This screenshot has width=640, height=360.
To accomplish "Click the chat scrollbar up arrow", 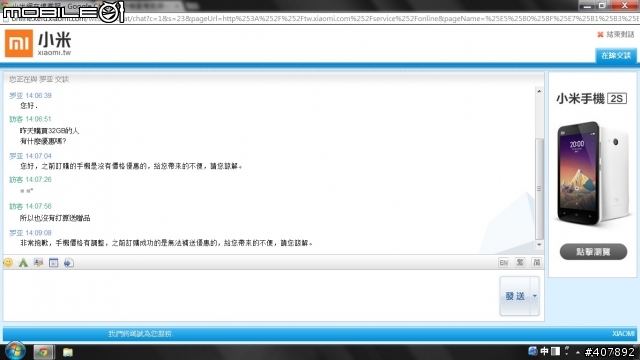I will 539,91.
